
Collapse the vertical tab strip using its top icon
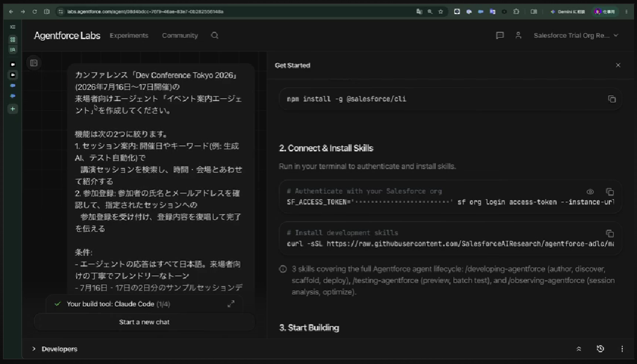tap(12, 27)
